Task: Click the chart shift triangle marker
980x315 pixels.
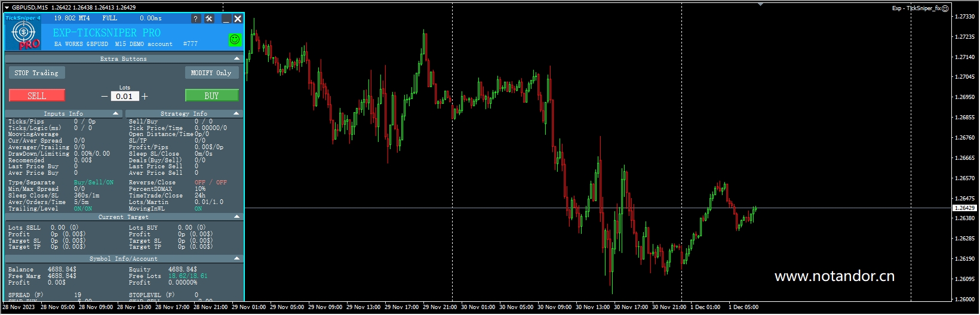Action: pos(760,4)
